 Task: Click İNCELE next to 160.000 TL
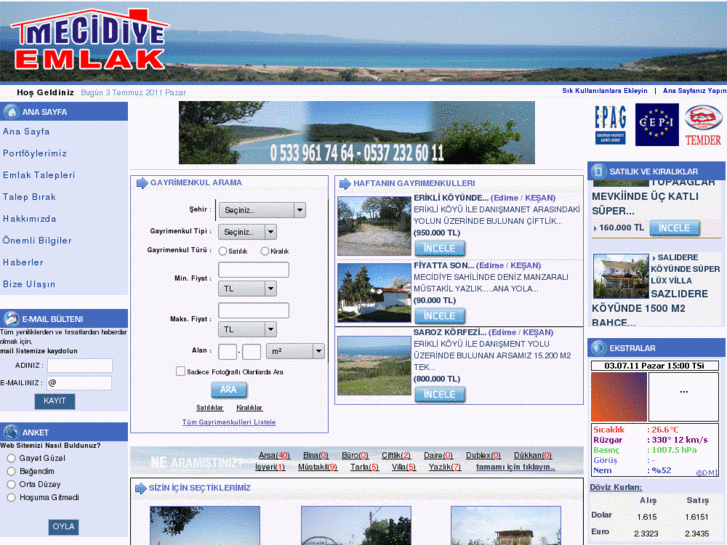coord(675,228)
